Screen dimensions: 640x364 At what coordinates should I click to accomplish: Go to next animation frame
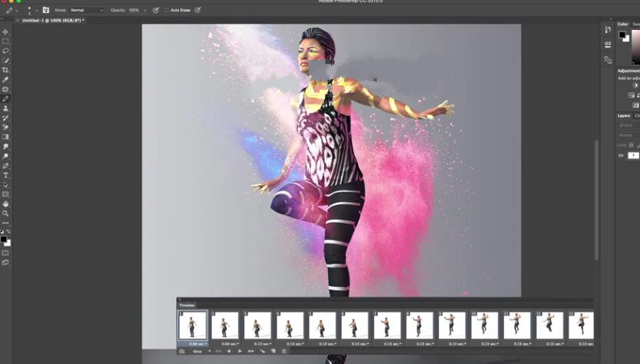pyautogui.click(x=250, y=351)
